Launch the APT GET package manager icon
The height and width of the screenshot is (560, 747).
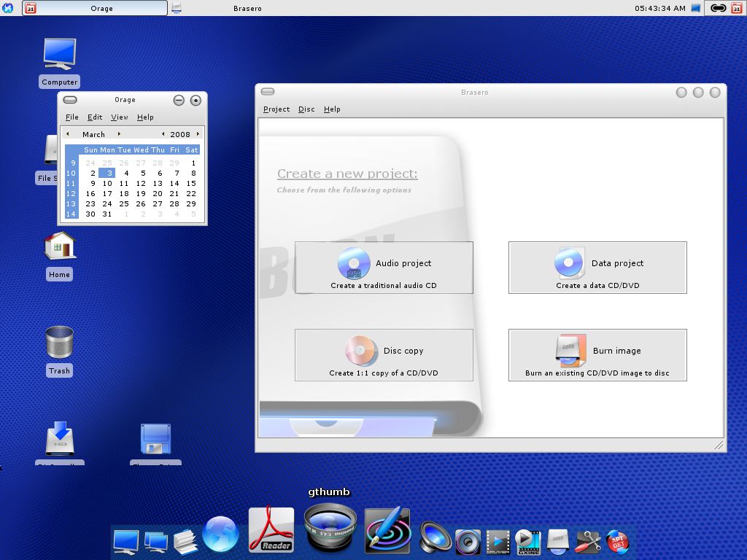[x=618, y=542]
